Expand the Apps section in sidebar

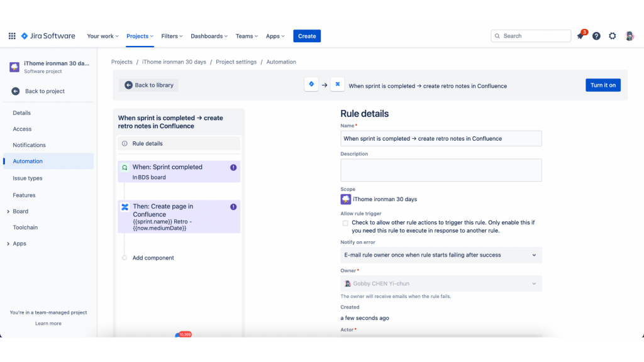pyautogui.click(x=8, y=244)
